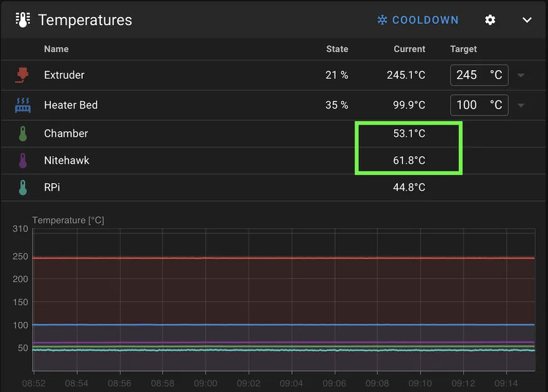Collapse the Temperatures panel
Screen dimensions: 548x392
[x=527, y=20]
